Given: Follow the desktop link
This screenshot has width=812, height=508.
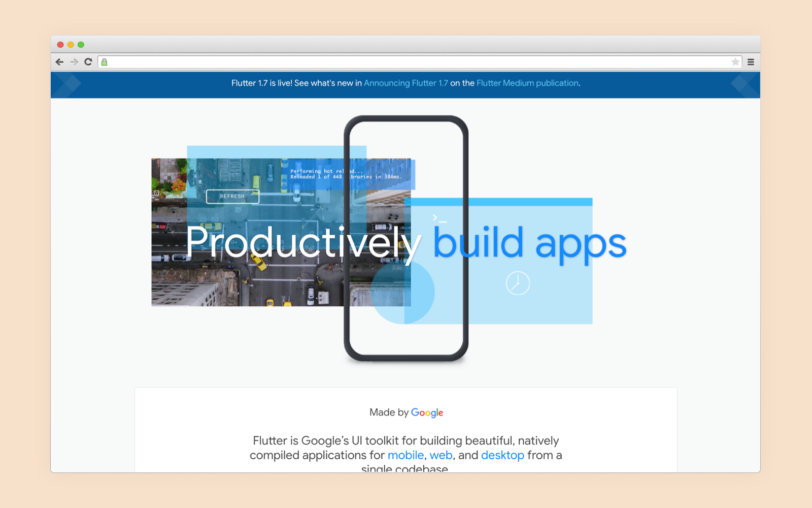Looking at the screenshot, I should tap(502, 455).
